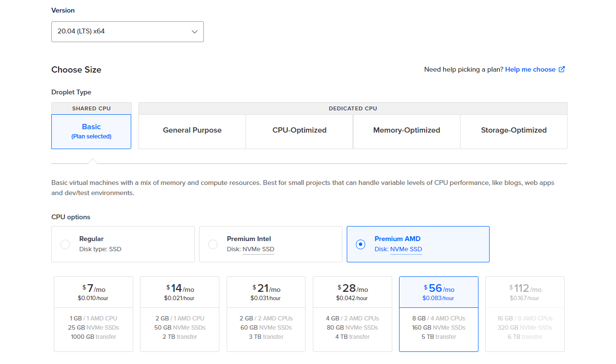Pick the $21/mo plan card
Screen dimensions: 616x364
click(266, 314)
